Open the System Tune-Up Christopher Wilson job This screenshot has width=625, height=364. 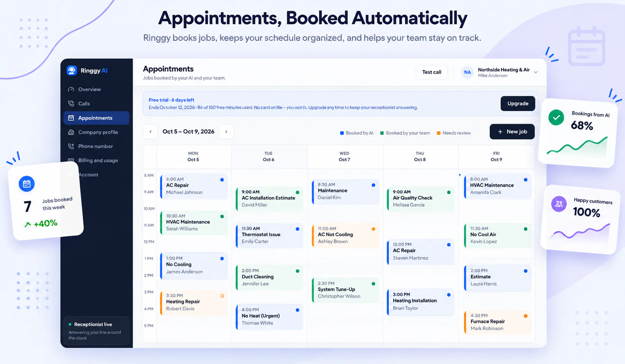tap(345, 290)
